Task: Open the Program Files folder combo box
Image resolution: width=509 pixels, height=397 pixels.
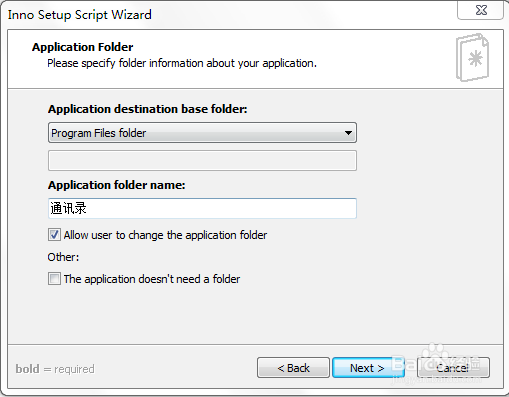Action: click(202, 133)
